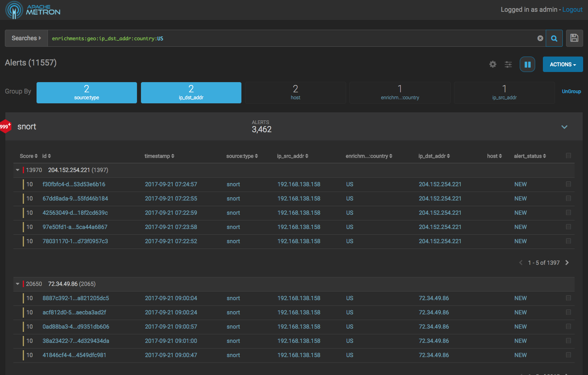Sort by alert_status column header
The image size is (588, 375).
[x=530, y=156]
